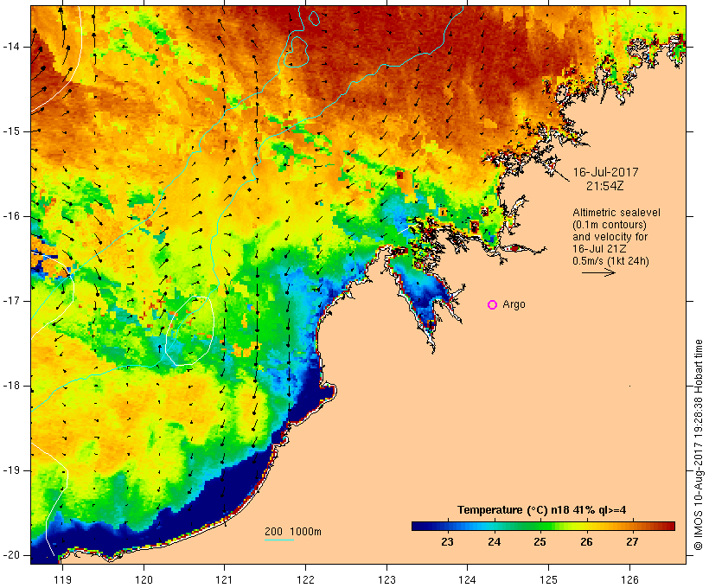Viewport: 709px width, 588px height.
Task: Click the 27 label on the color bar
Action: point(632,541)
